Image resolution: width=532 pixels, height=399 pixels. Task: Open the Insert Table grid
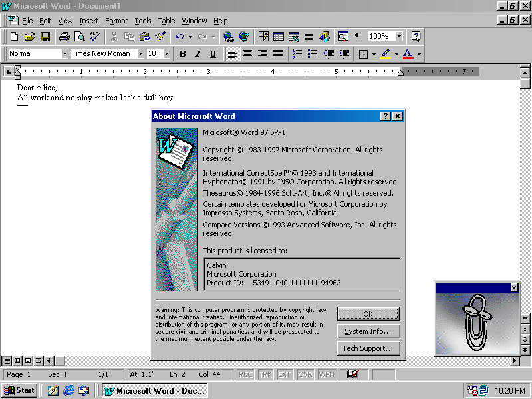tap(278, 37)
